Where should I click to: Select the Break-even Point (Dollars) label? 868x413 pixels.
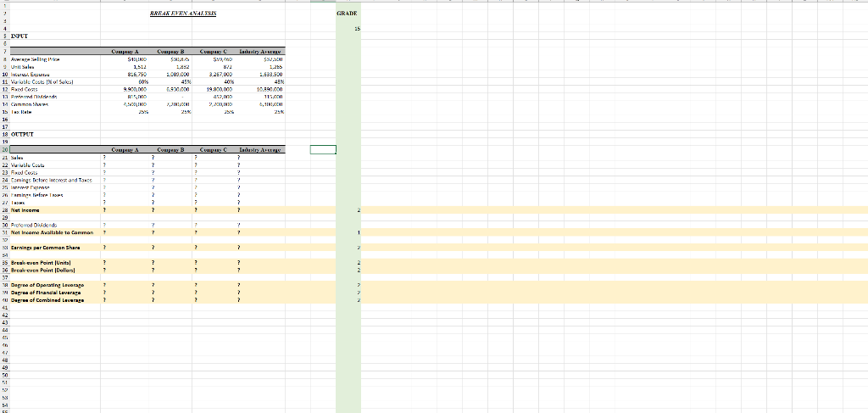(43, 269)
